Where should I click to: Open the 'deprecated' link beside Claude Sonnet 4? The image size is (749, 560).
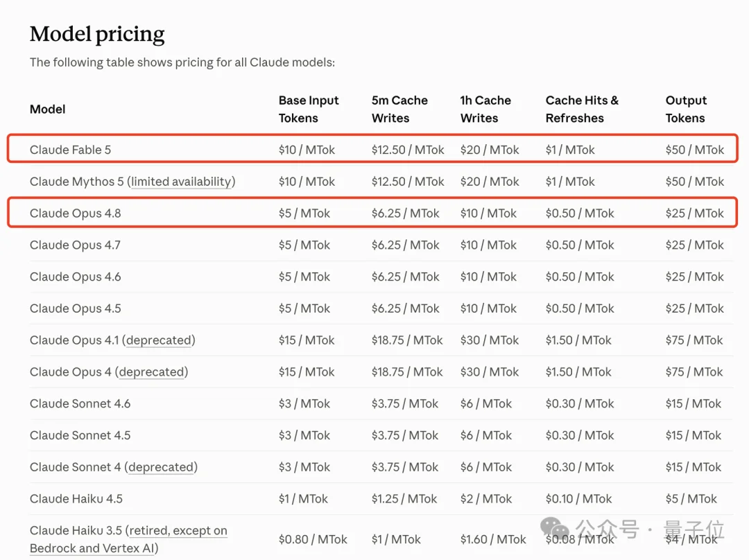[x=161, y=467]
